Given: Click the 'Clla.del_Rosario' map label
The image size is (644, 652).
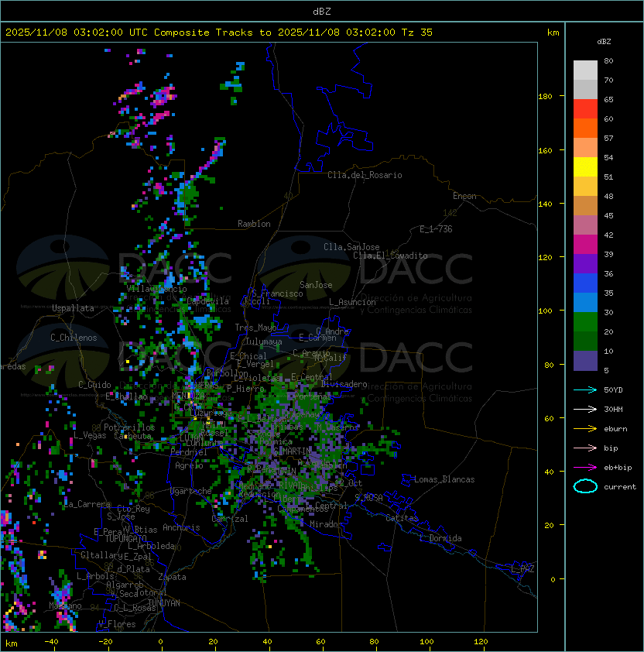Looking at the screenshot, I should pos(365,175).
